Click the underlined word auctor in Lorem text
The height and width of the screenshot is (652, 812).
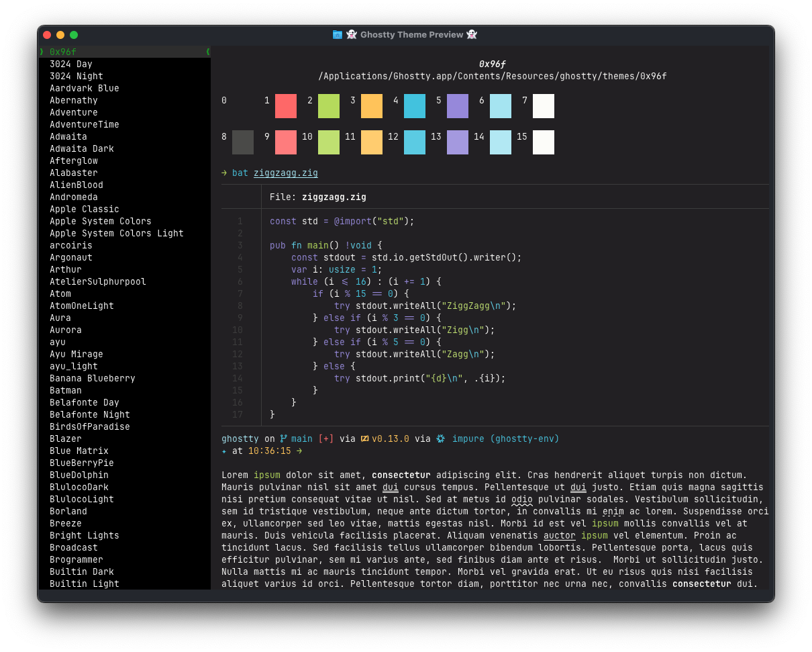point(560,536)
